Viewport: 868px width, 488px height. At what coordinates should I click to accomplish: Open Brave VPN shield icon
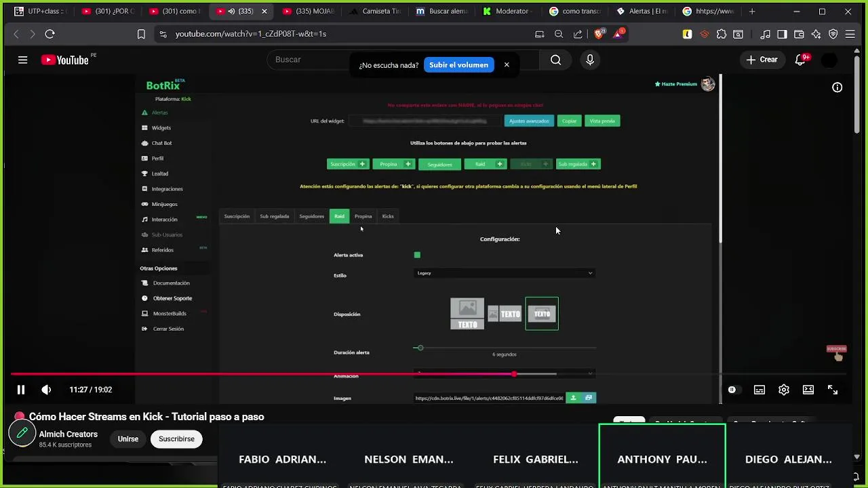point(833,34)
